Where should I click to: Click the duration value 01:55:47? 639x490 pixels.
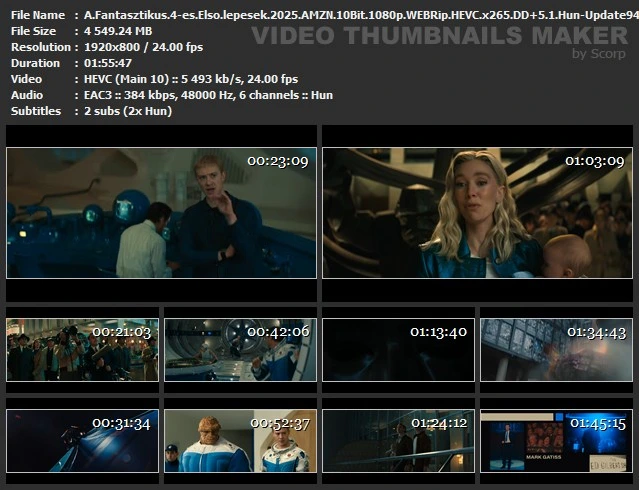(108, 63)
